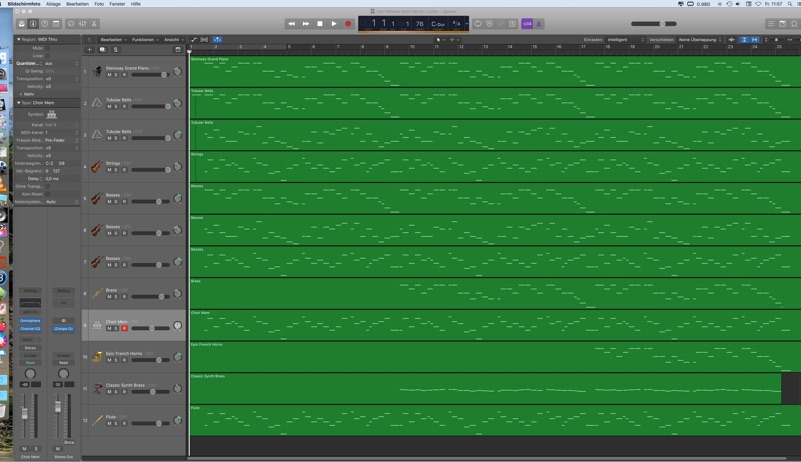The height and width of the screenshot is (462, 801).
Task: Open the Fenster menu
Action: [117, 4]
